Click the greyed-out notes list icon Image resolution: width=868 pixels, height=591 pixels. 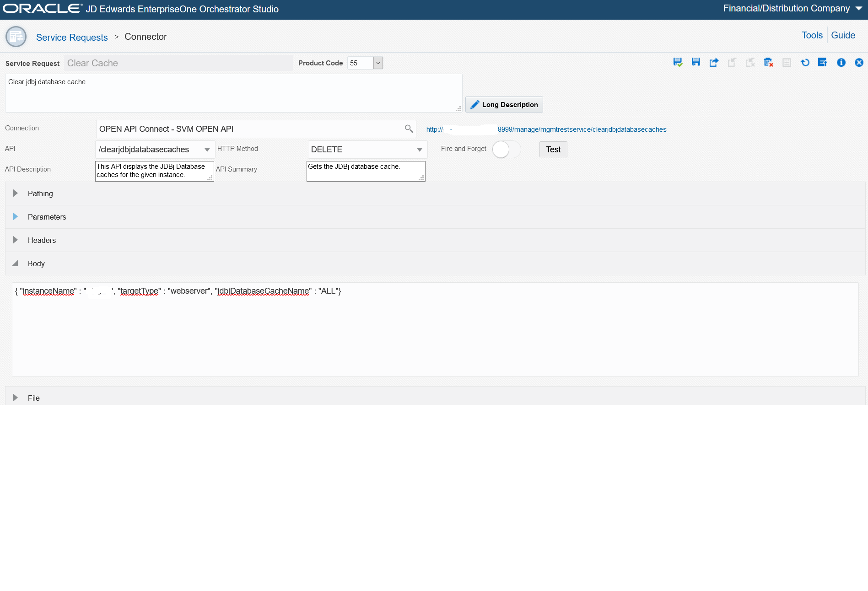click(x=787, y=62)
